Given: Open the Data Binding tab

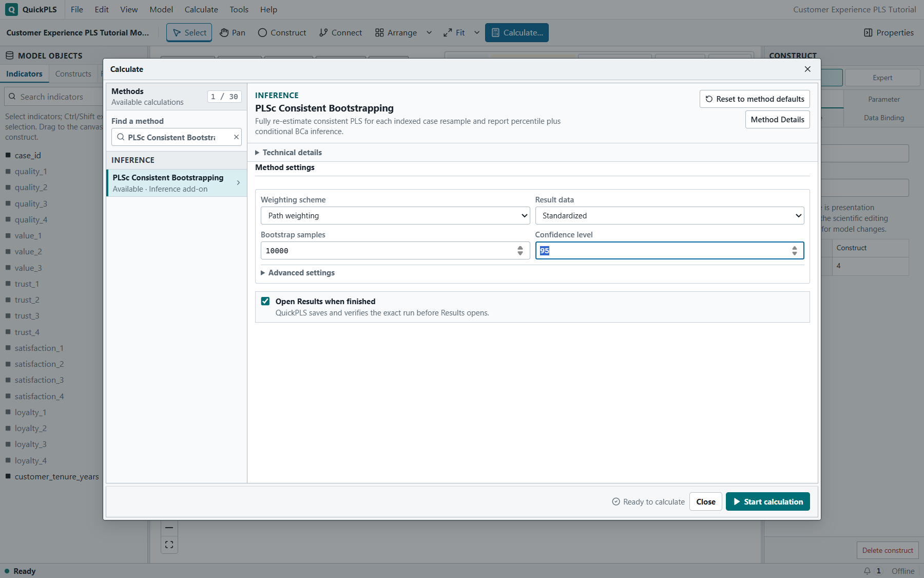Looking at the screenshot, I should coord(884,118).
